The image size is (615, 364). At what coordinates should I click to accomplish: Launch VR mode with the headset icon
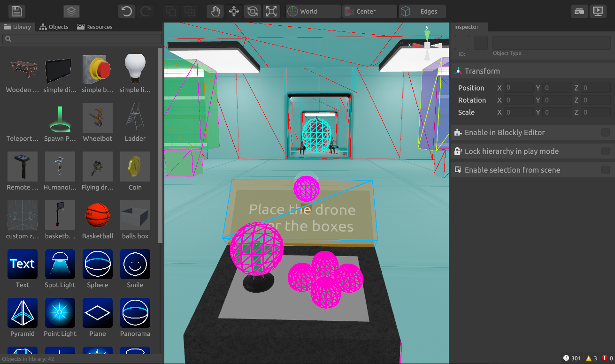579,11
